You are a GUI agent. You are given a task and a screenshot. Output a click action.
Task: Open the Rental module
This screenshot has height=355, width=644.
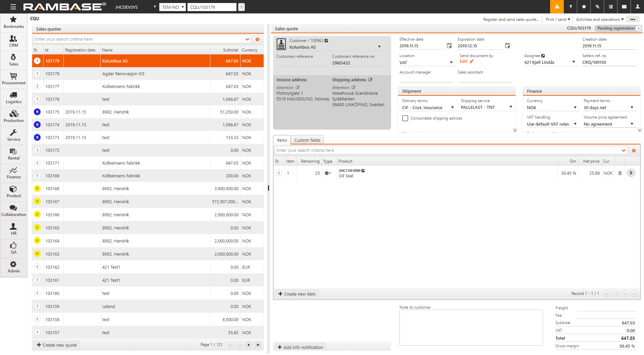point(13,154)
